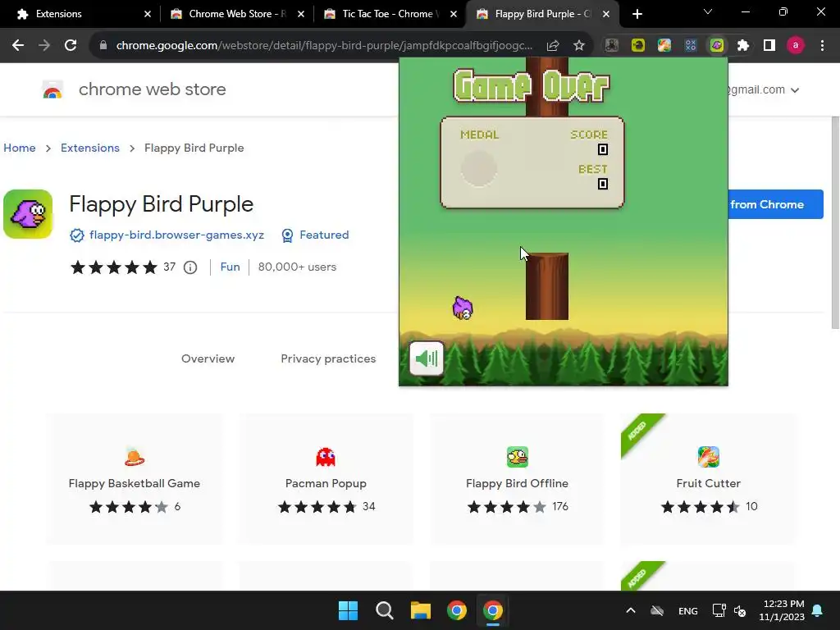Click the Pacman Popup ghost icon

[x=326, y=457]
